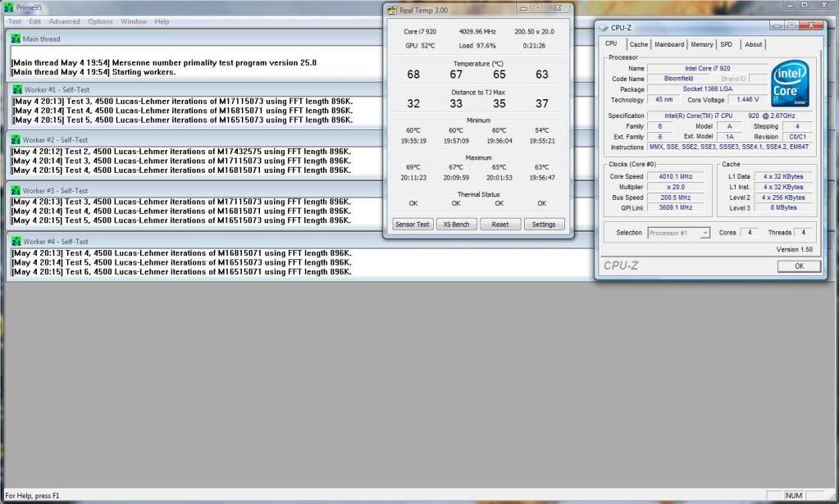Click the minimum temperature 54°C entry
Image resolution: width=839 pixels, height=504 pixels.
(x=542, y=130)
